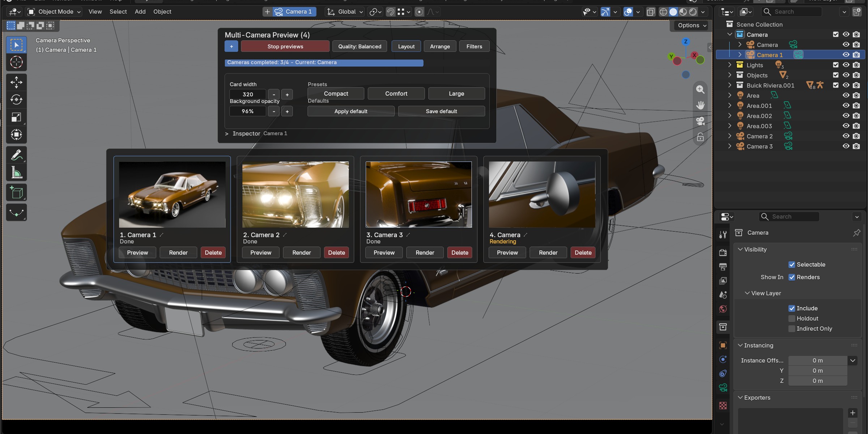Switch to the Filters tab
Image resolution: width=868 pixels, height=434 pixels.
(474, 46)
